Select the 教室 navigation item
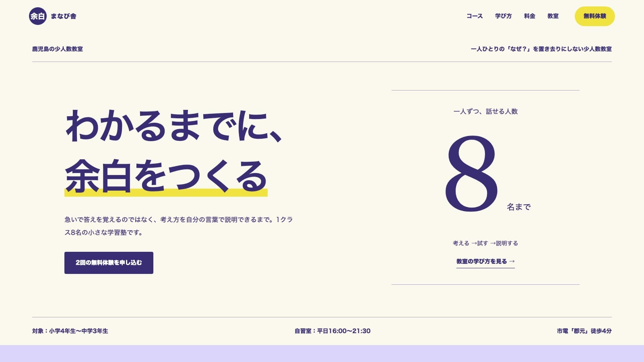Viewport: 644px width, 362px height. (x=553, y=16)
